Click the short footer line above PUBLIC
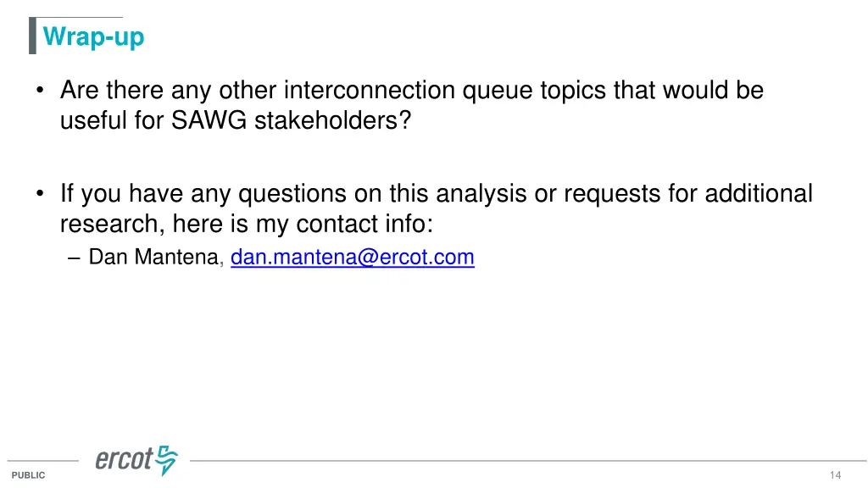Screen dimensions: 868x488 (x=42, y=460)
